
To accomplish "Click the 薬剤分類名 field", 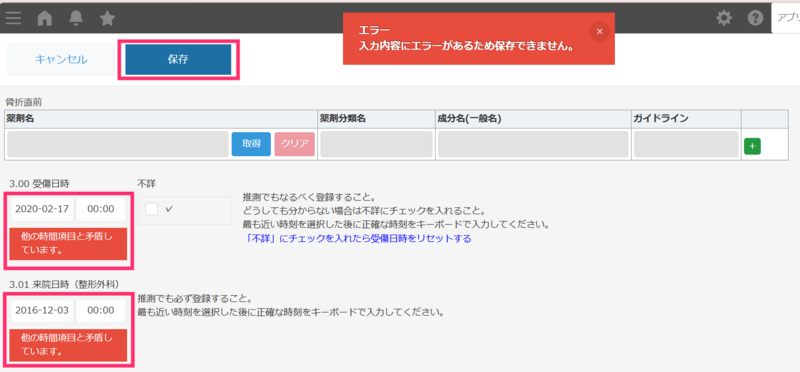I will coord(377,144).
